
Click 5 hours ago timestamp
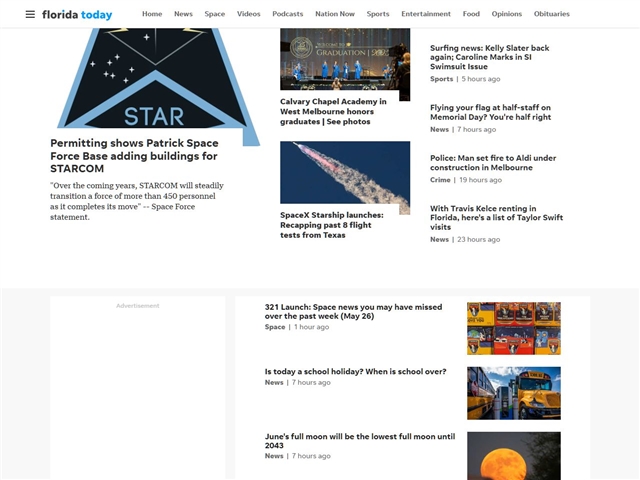481,79
